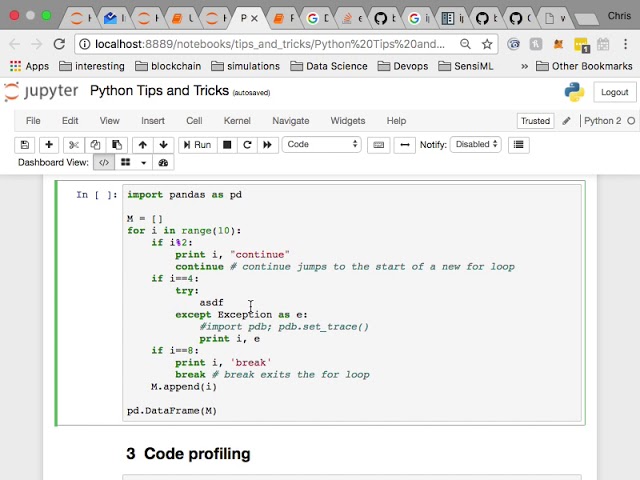Switch dashboard view to grid layout
640x480 pixels.
tap(125, 162)
